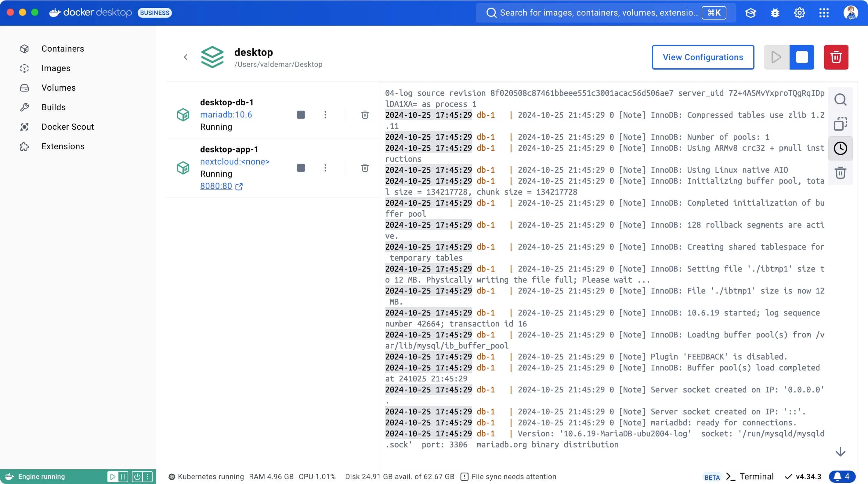
Task: Open the apps grid menu icon
Action: point(824,13)
